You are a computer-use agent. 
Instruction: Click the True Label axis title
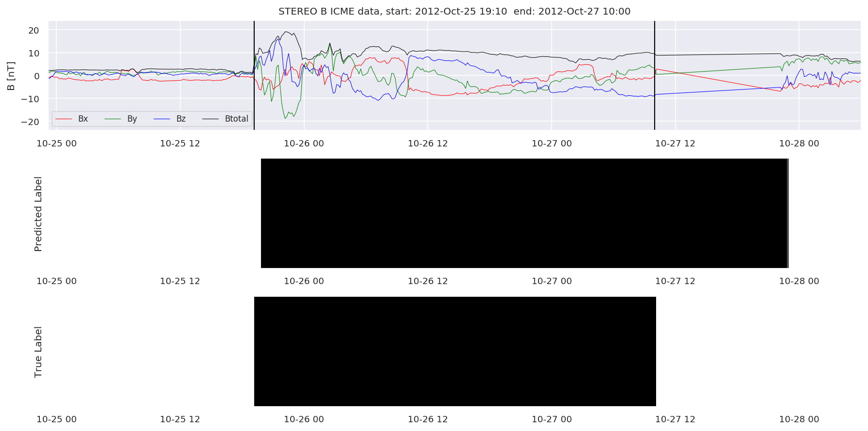[38, 352]
